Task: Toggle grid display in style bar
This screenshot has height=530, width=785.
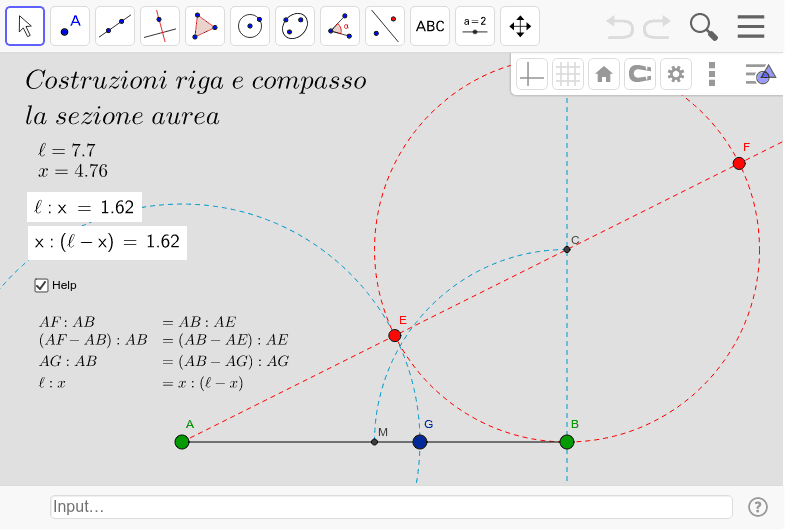Action: pyautogui.click(x=568, y=75)
